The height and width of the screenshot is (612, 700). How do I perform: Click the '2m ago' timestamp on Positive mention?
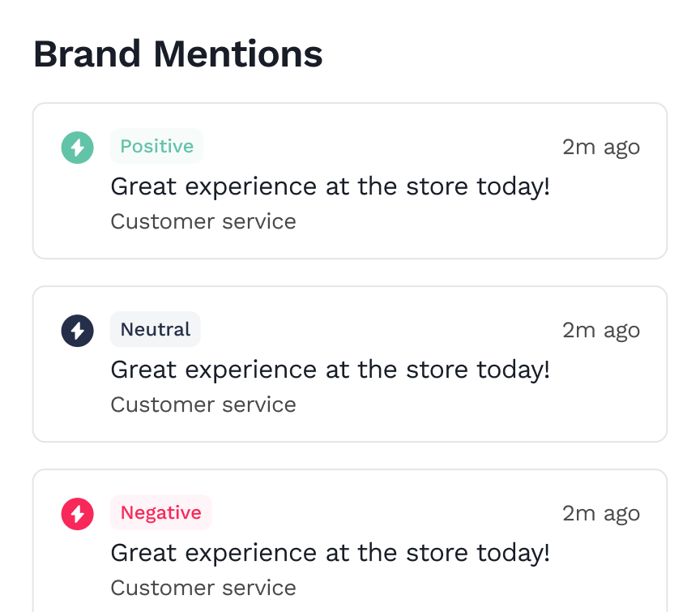(600, 148)
